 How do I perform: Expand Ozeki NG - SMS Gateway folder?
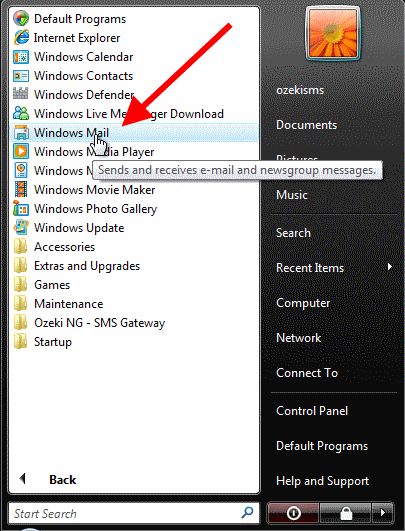pyautogui.click(x=89, y=322)
